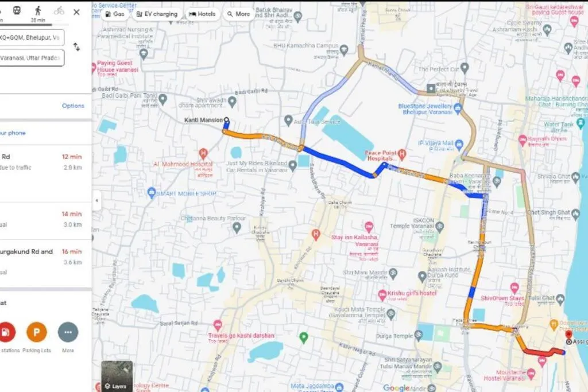
Task: Click the Paying Guest House varanasi label
Action: pyautogui.click(x=118, y=67)
